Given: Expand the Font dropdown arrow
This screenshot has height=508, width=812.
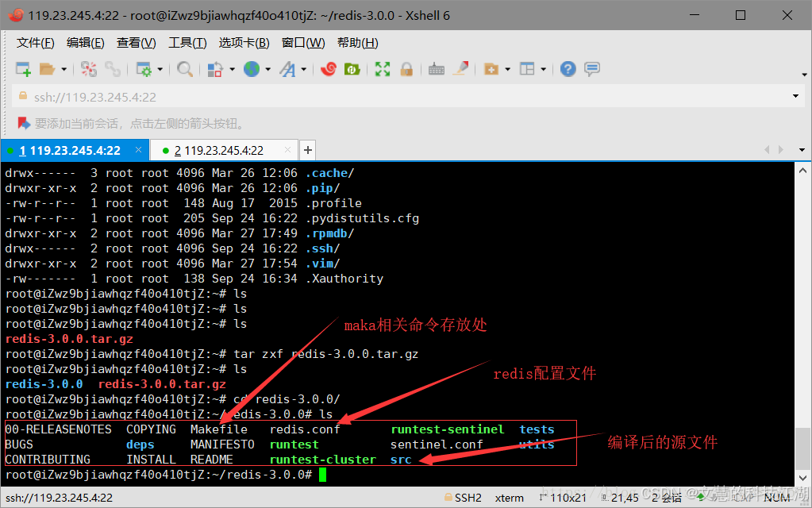Looking at the screenshot, I should coord(303,69).
